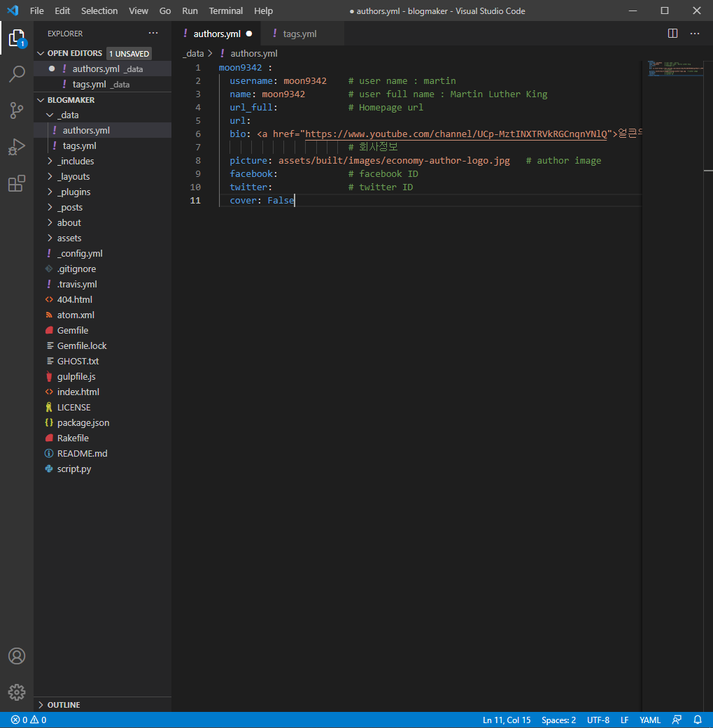Open the Manage gear icon
The image size is (713, 728).
pyautogui.click(x=17, y=692)
